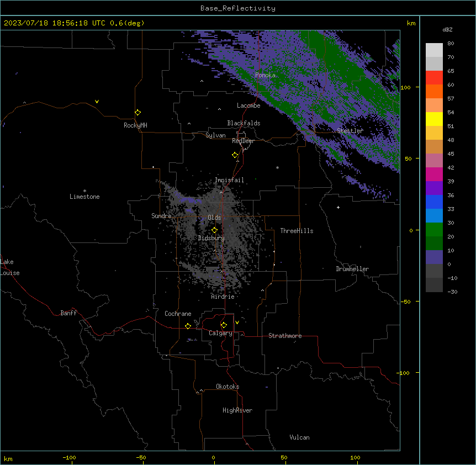The height and width of the screenshot is (465, 476).
Task: Click the yellow marker south of Cochrane
Action: coord(188,326)
